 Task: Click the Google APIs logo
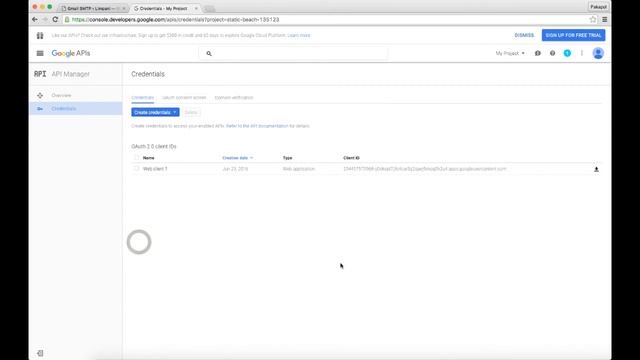pyautogui.click(x=71, y=53)
